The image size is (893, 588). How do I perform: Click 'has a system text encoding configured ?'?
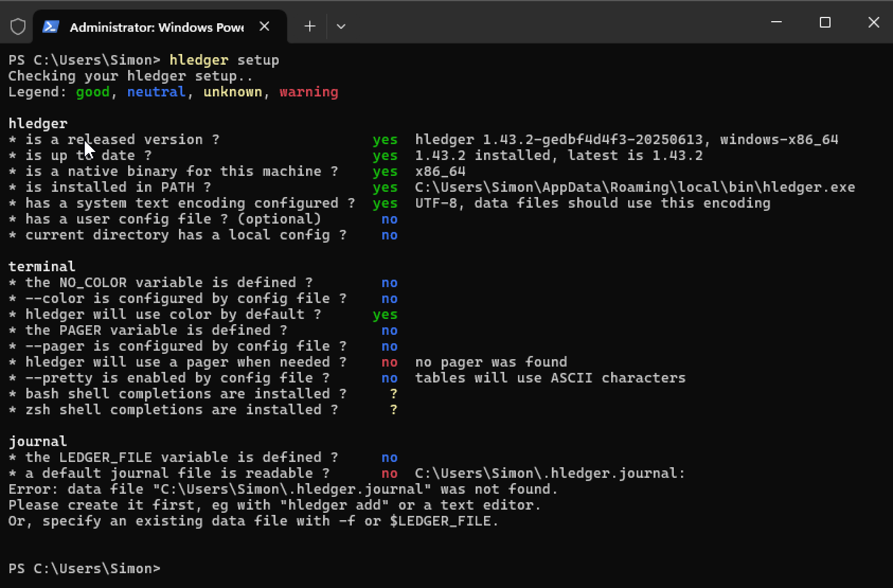[190, 203]
